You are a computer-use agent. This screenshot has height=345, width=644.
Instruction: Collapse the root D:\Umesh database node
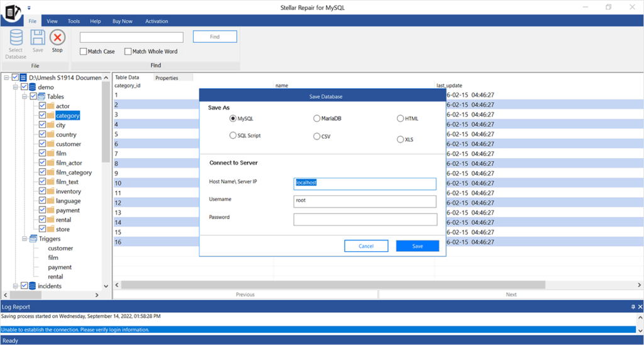pos(6,77)
